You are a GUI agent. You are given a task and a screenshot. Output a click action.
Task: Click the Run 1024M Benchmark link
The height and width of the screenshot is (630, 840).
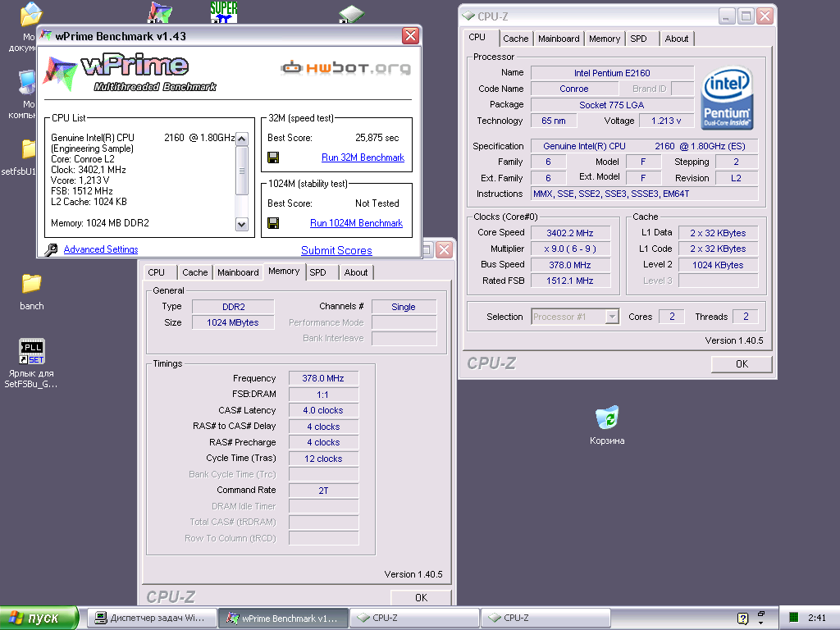coord(356,223)
